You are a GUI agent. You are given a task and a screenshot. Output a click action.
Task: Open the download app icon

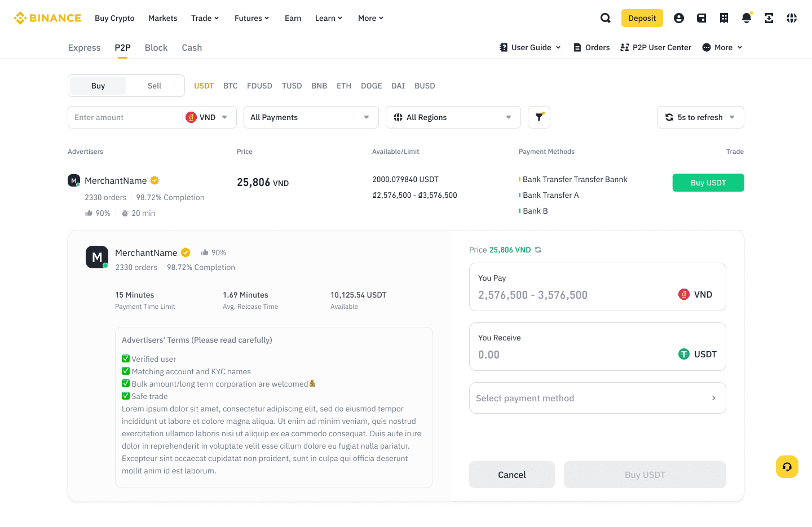click(x=769, y=18)
